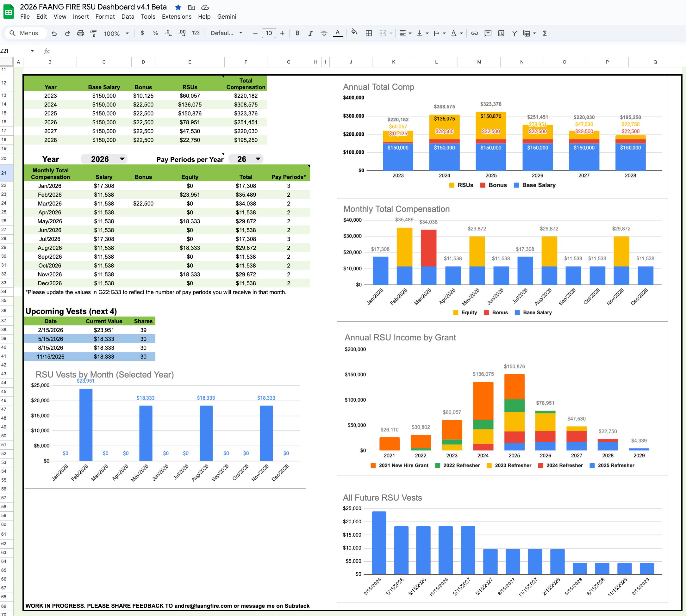Screen dimensions: 686x616
Task: Open the Extensions menu
Action: coord(177,16)
